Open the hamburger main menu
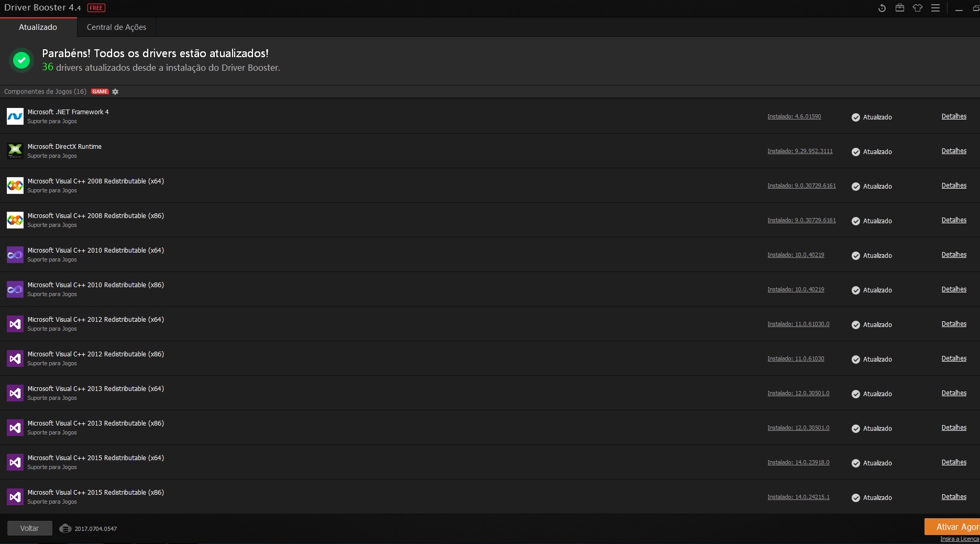This screenshot has height=544, width=980. pos(936,8)
